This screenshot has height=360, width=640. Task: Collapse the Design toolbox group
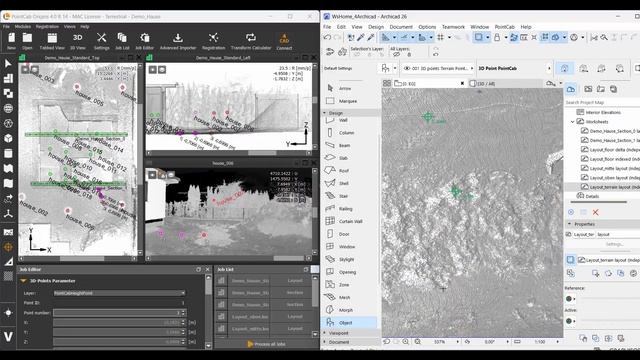pyautogui.click(x=324, y=113)
